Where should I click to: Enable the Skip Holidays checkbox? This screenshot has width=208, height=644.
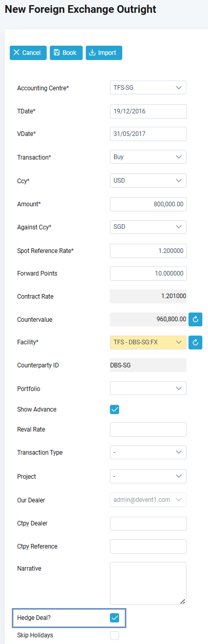(x=115, y=635)
